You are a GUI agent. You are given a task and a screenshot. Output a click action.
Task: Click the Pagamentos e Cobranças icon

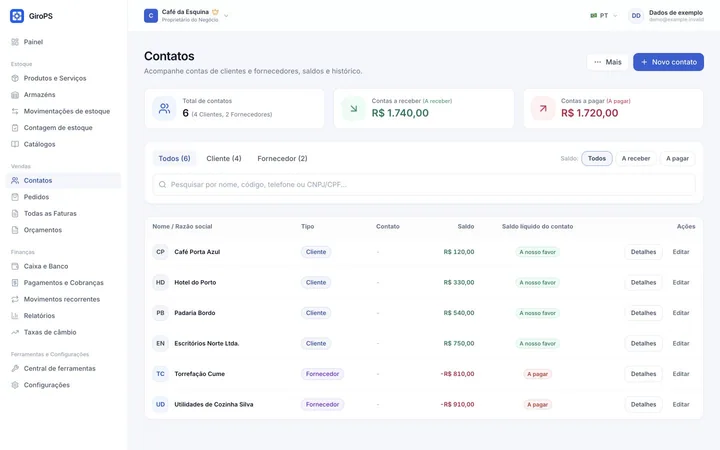[15, 283]
